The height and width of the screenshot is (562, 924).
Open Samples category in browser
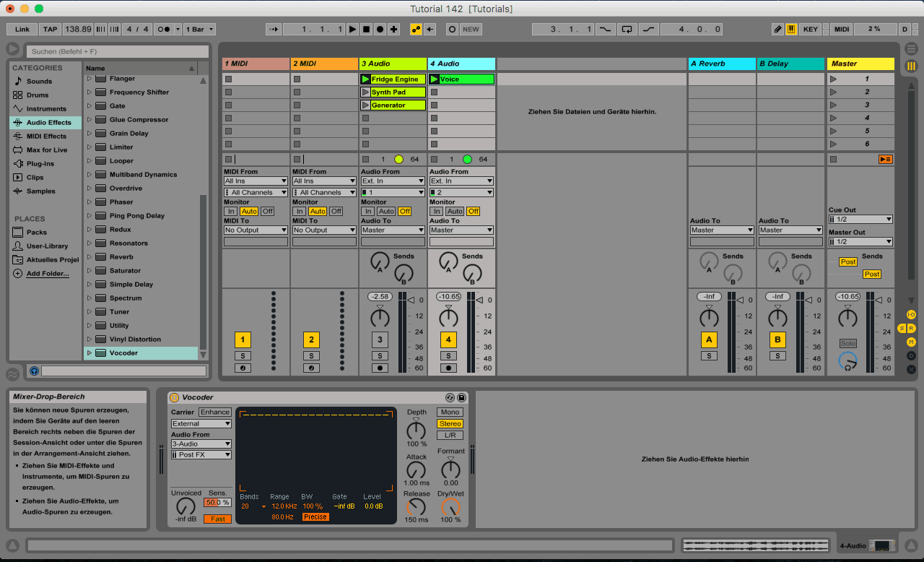tap(40, 191)
